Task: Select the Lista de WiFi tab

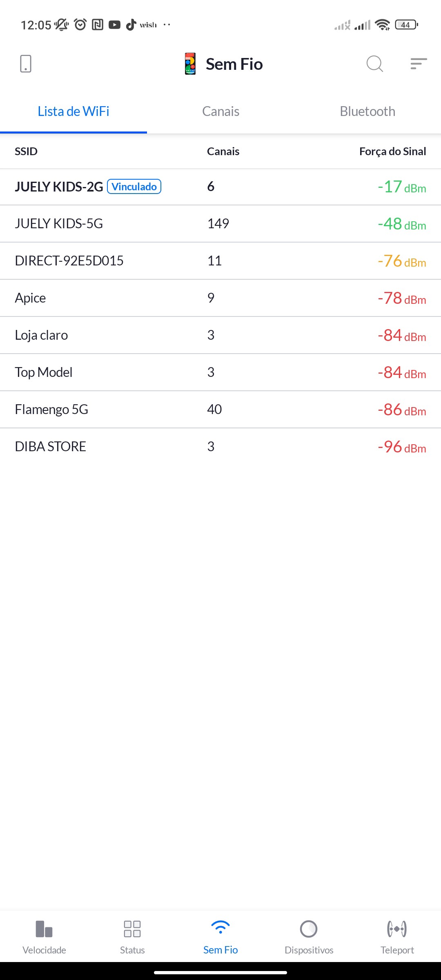Action: pos(73,111)
